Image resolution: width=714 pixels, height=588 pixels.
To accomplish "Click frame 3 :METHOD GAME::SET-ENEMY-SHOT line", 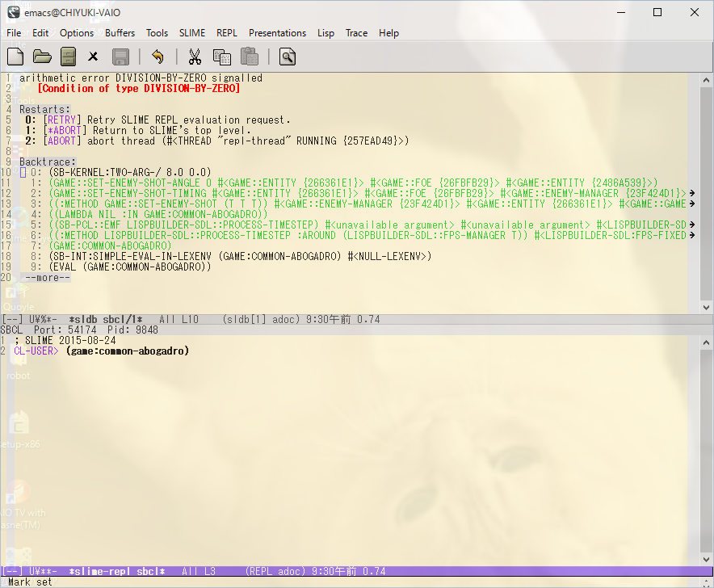I will point(367,204).
